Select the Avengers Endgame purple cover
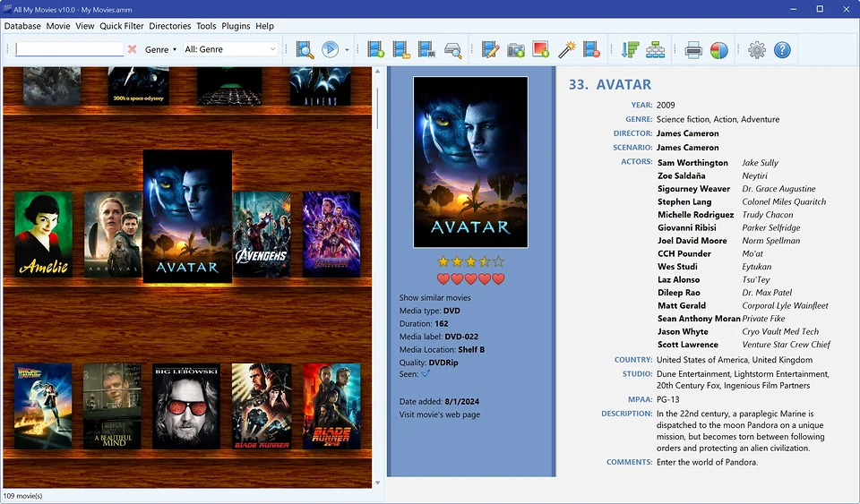 tap(331, 234)
